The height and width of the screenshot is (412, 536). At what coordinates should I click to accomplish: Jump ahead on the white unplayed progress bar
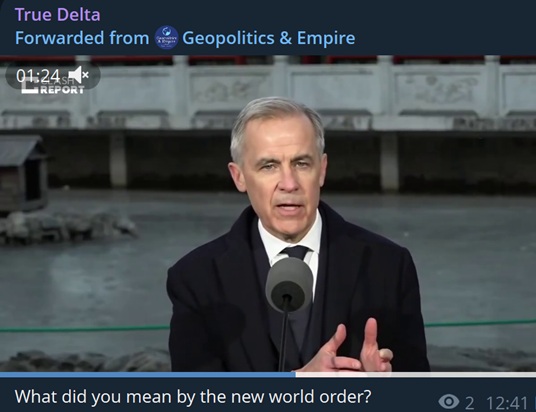416,374
